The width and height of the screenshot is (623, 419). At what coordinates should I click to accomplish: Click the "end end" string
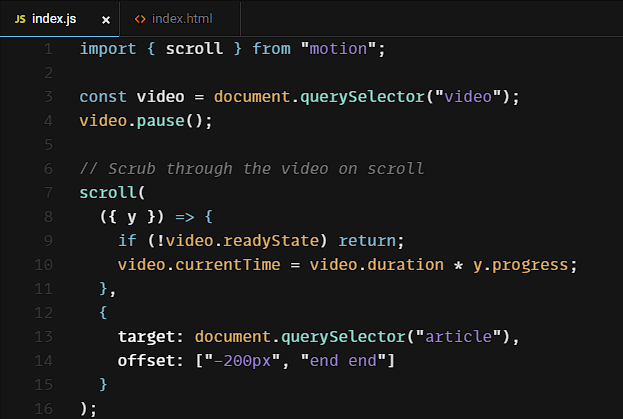point(343,360)
